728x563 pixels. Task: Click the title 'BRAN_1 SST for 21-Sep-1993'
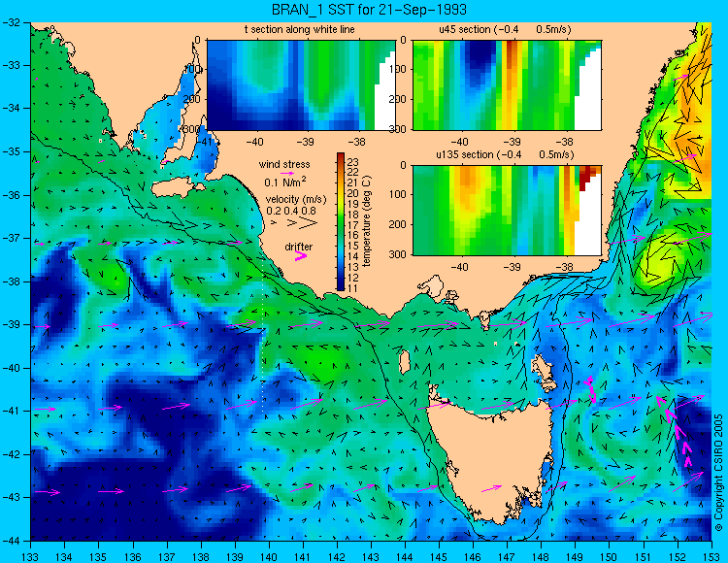369,10
